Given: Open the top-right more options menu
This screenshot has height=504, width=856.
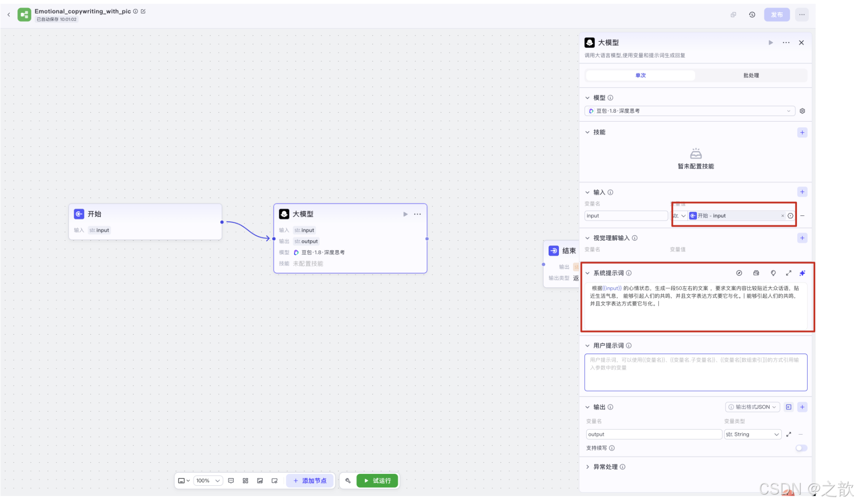Looking at the screenshot, I should pos(802,15).
